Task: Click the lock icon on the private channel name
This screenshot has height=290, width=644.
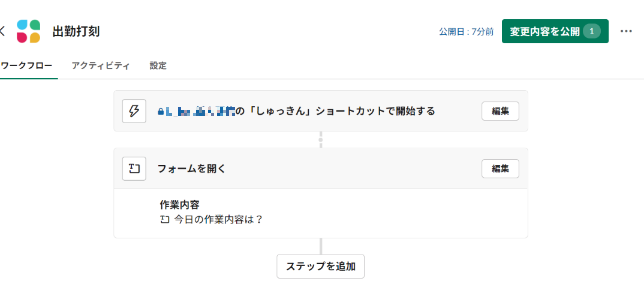Action: coord(161,111)
